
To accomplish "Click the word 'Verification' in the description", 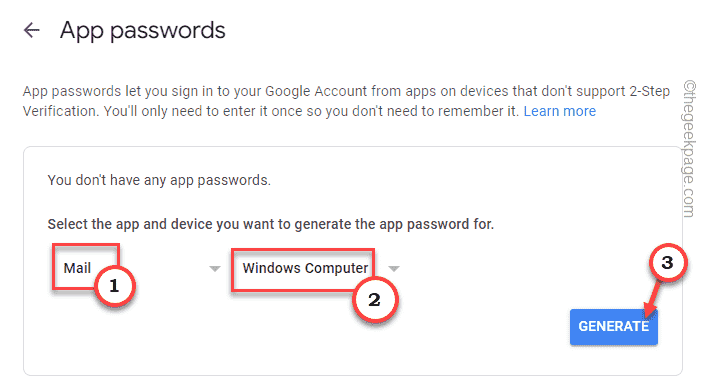I will pyautogui.click(x=60, y=111).
